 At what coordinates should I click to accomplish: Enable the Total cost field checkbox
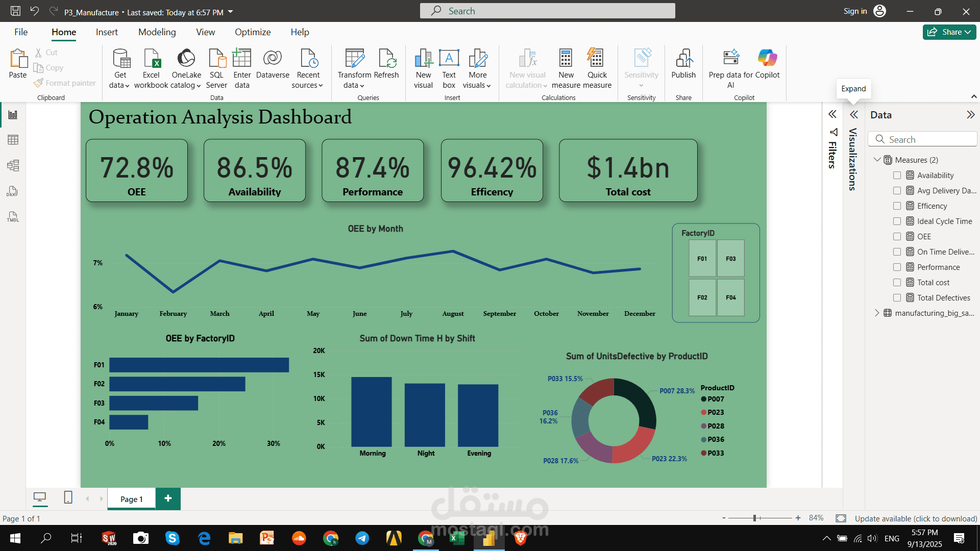click(x=897, y=283)
